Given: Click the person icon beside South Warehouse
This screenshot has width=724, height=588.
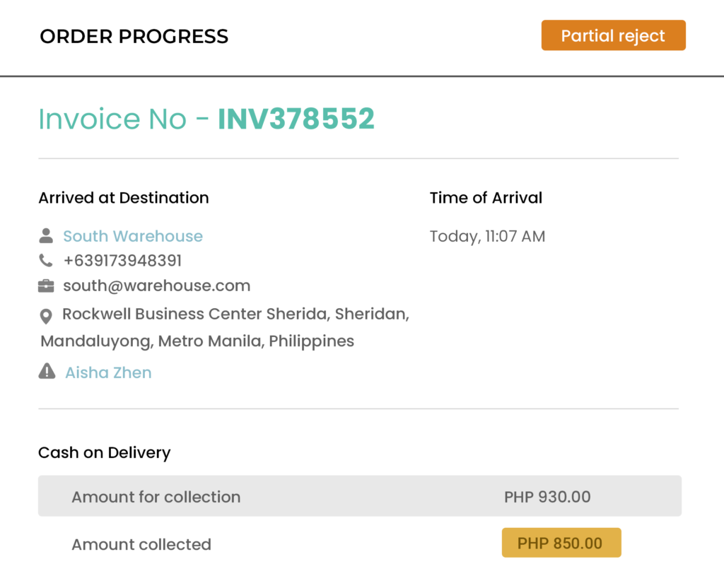Looking at the screenshot, I should pyautogui.click(x=46, y=236).
